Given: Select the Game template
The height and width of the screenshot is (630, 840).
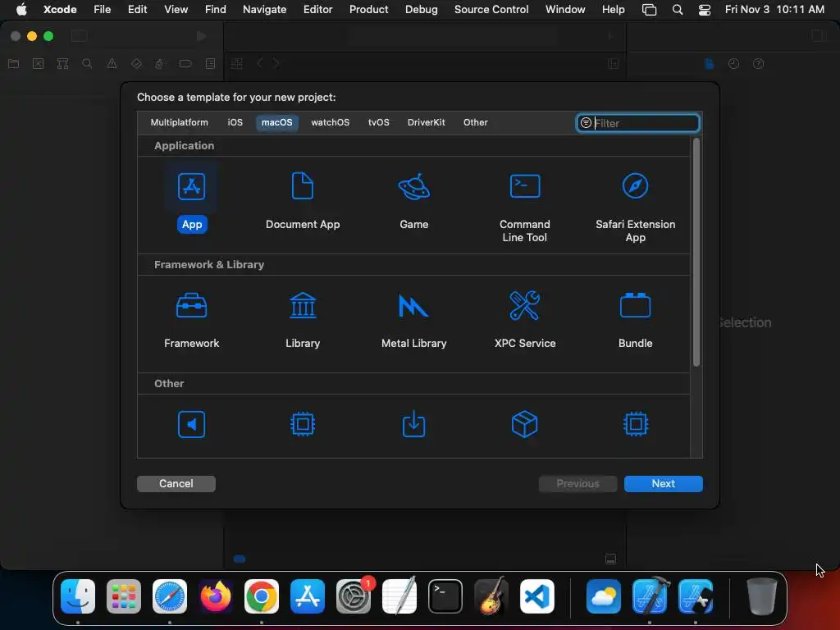Looking at the screenshot, I should (413, 202).
